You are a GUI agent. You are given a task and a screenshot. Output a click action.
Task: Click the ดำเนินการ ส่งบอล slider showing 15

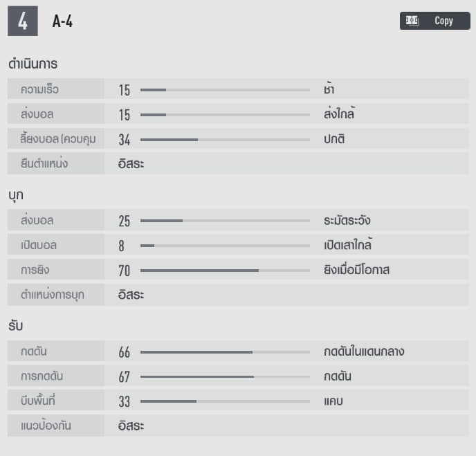[225, 115]
